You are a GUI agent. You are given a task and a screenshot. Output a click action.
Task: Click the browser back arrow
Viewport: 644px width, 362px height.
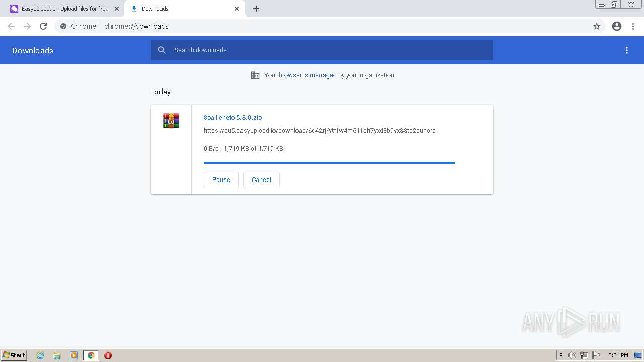11,26
